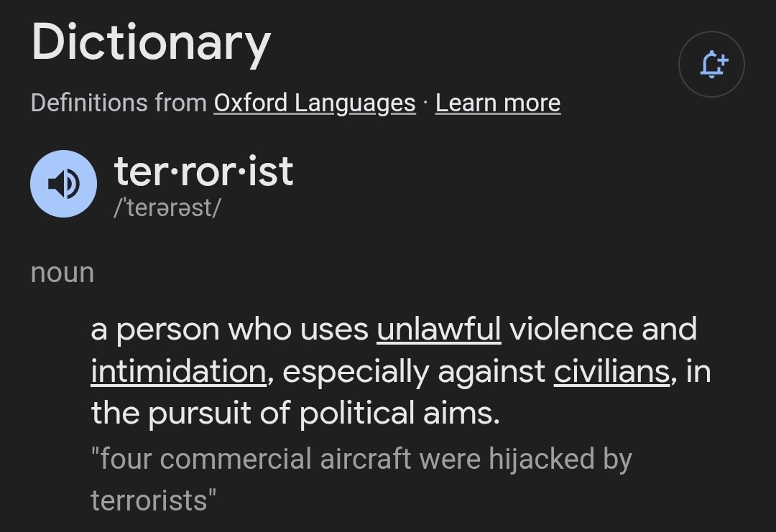The height and width of the screenshot is (532, 776).
Task: Click the words "violence and" in definition
Action: (603, 329)
